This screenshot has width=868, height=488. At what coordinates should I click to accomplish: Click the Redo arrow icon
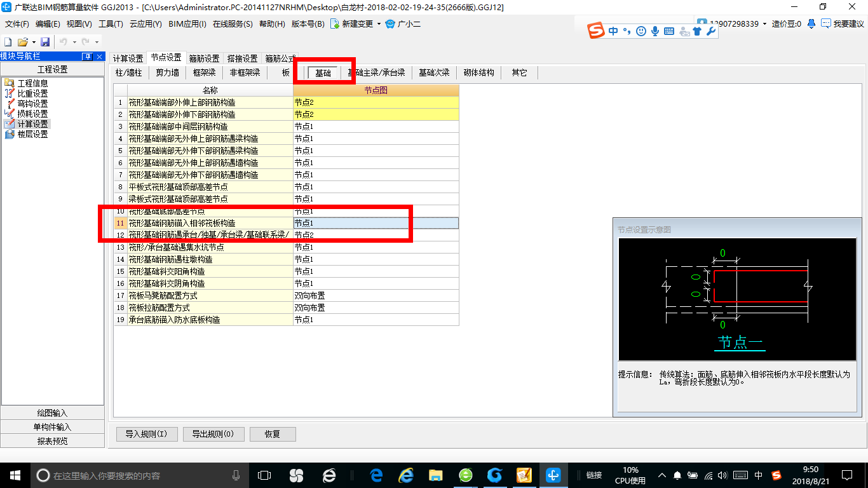coord(86,42)
